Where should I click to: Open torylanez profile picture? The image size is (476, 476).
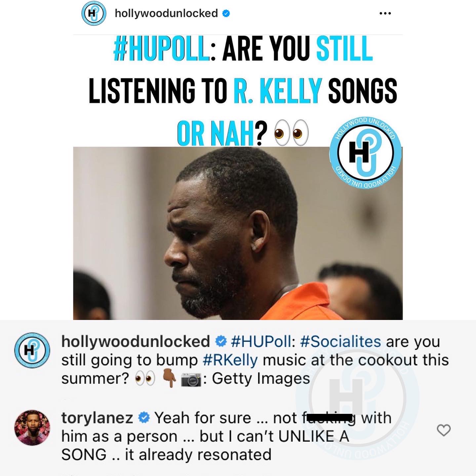click(x=32, y=428)
